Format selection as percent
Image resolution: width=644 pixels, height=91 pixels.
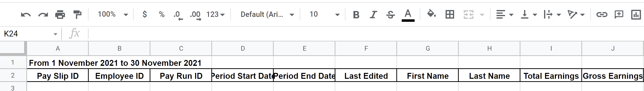pos(162,14)
